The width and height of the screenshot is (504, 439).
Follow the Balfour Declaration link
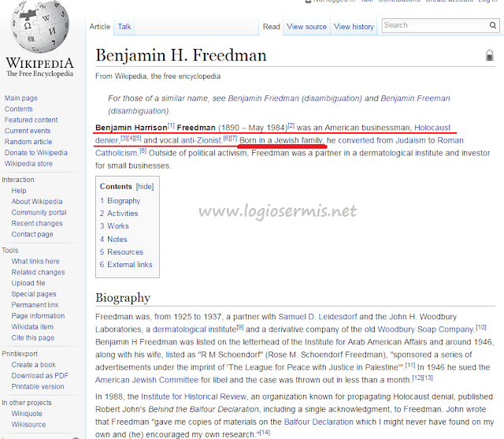tap(318, 422)
